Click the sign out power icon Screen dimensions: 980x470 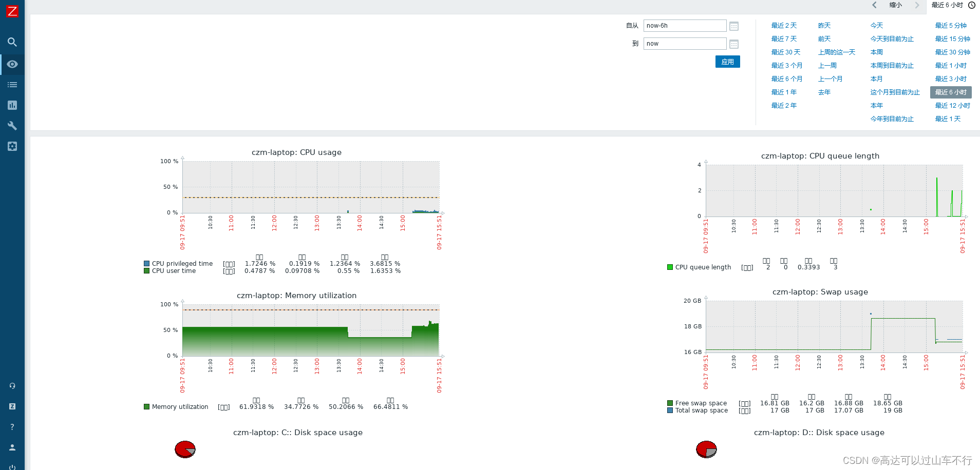click(x=12, y=467)
